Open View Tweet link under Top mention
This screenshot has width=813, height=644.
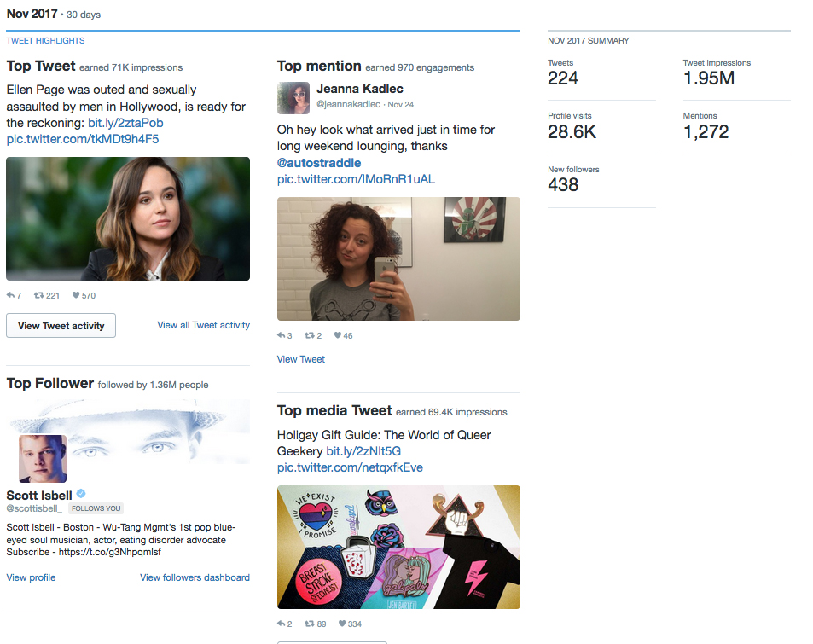coord(301,359)
